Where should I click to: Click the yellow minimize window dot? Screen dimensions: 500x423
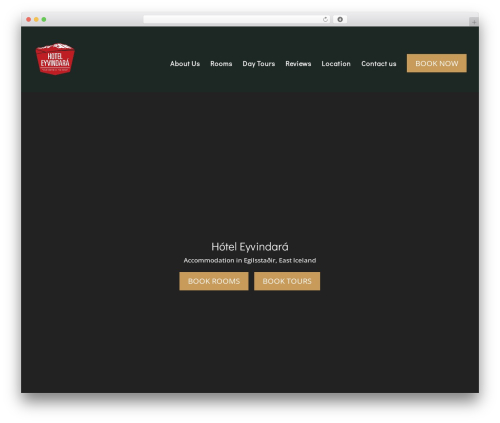click(x=36, y=19)
